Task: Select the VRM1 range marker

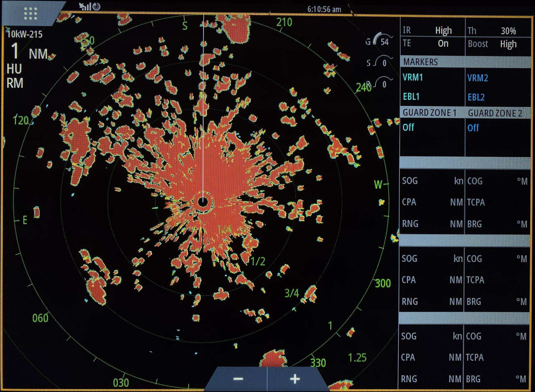Action: pos(413,77)
